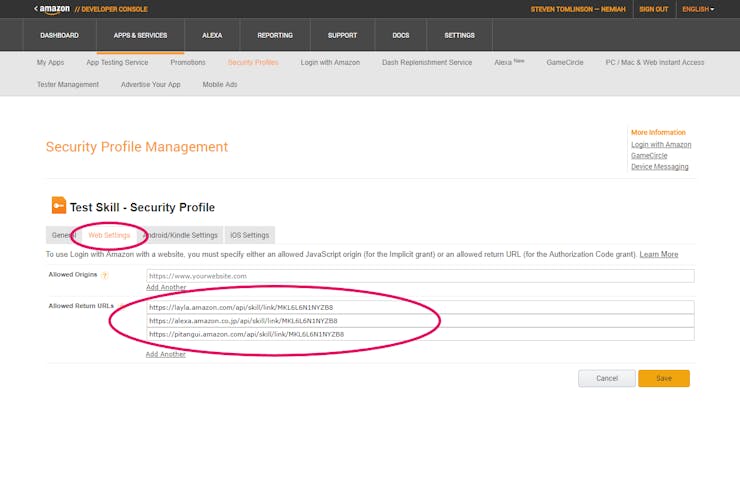Screen dimensions: 740x496
Task: Click Add Another under Allowed Return URLs
Action: click(165, 354)
